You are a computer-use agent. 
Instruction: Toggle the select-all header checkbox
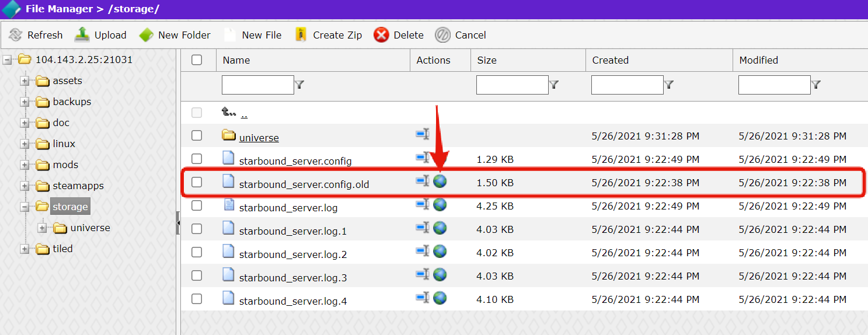point(197,60)
